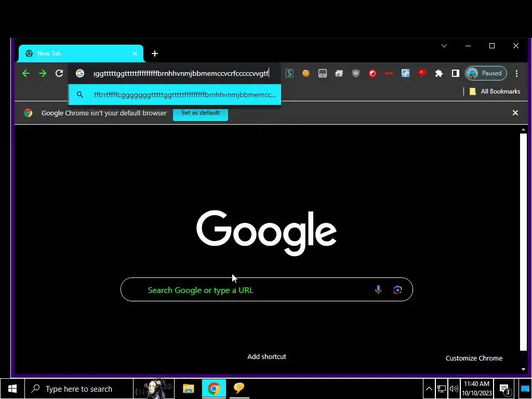Open a new tab with plus button

click(155, 54)
